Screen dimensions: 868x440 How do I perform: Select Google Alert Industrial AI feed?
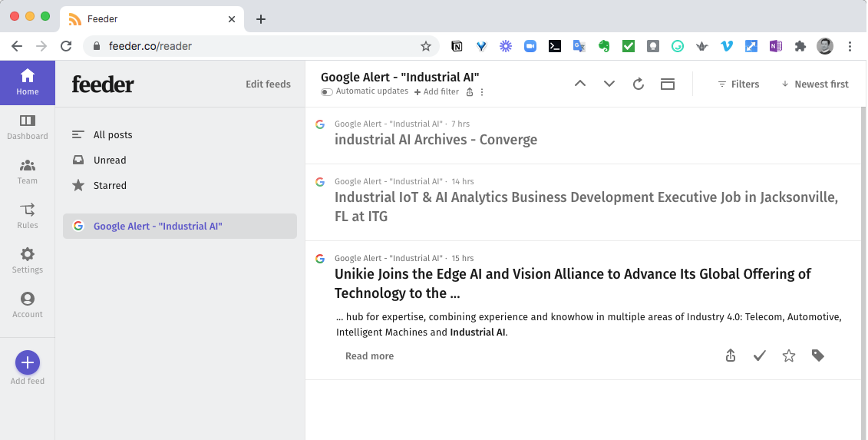pyautogui.click(x=180, y=226)
